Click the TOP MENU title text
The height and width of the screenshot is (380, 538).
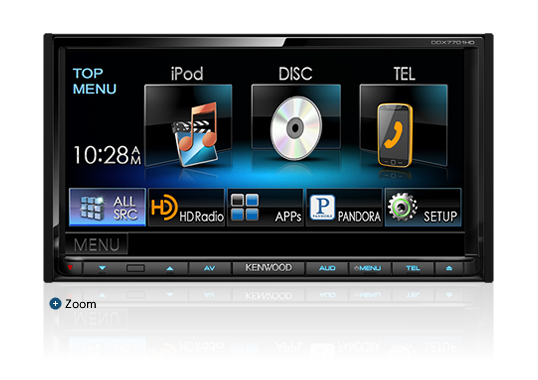pos(95,81)
